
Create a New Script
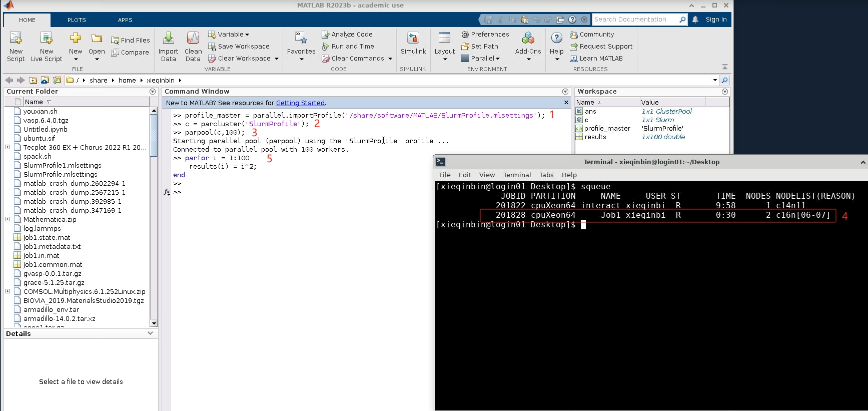coord(16,47)
